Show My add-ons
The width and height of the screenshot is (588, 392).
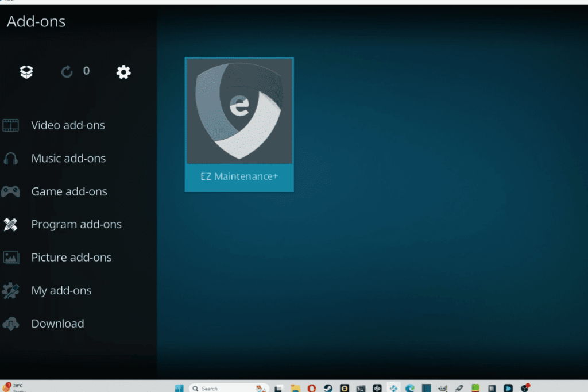coord(61,291)
